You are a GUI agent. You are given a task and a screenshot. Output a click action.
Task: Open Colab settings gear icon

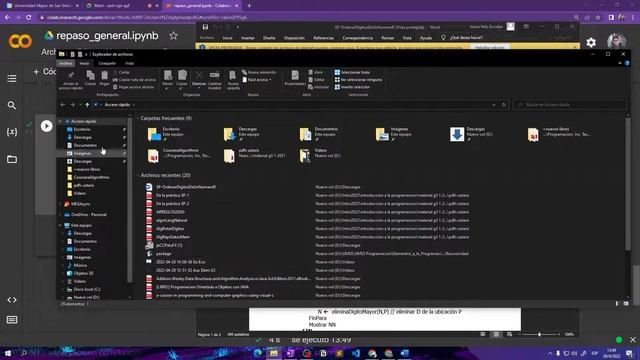pos(591,42)
